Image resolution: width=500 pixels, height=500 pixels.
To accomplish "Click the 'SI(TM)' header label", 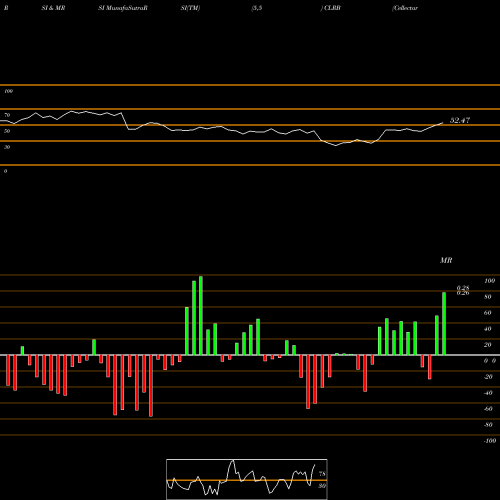I will (190, 8).
